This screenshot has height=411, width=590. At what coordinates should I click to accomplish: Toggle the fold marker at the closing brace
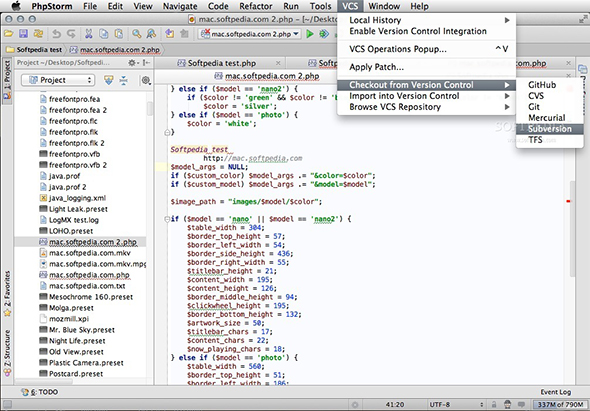click(x=167, y=132)
